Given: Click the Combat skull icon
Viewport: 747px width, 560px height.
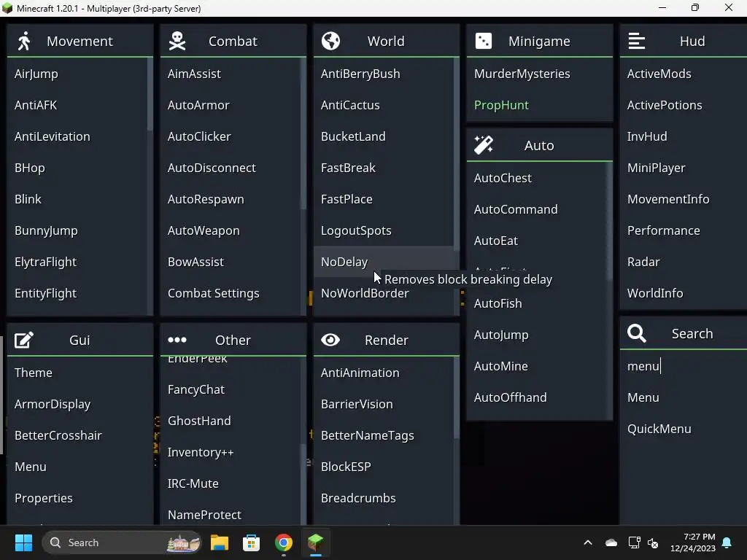Looking at the screenshot, I should click(x=177, y=41).
